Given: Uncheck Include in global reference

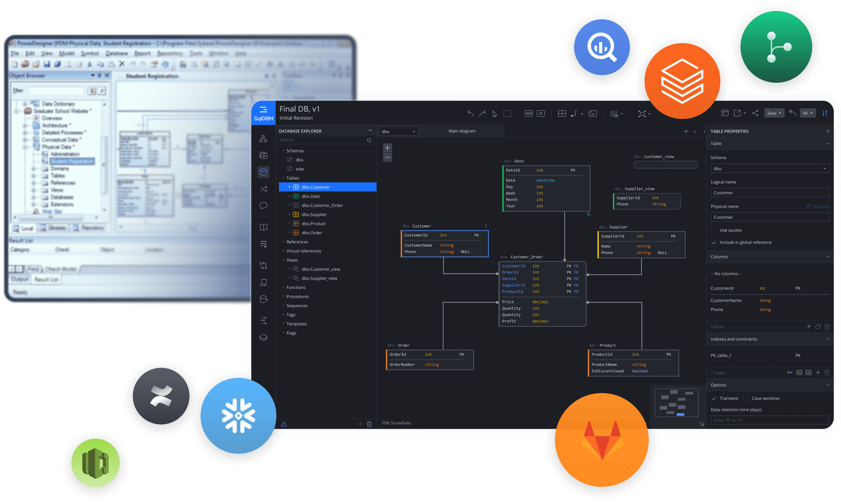Looking at the screenshot, I should [x=713, y=242].
